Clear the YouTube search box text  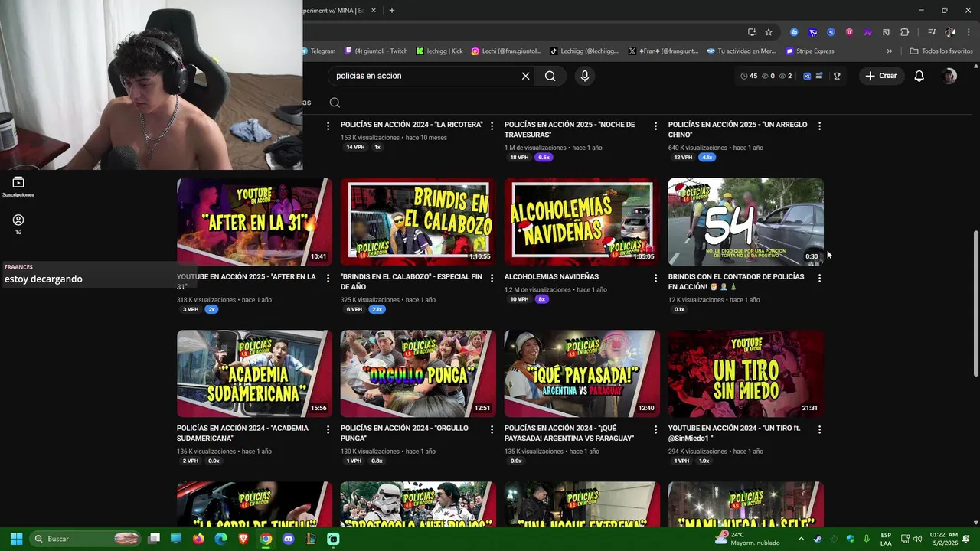tap(525, 76)
